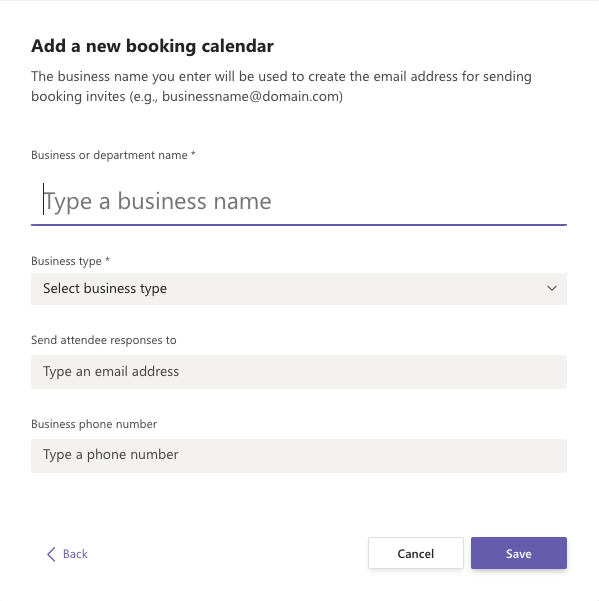Image resolution: width=599 pixels, height=601 pixels.
Task: Click the dropdown chevron in Business type
Action: pos(551,288)
